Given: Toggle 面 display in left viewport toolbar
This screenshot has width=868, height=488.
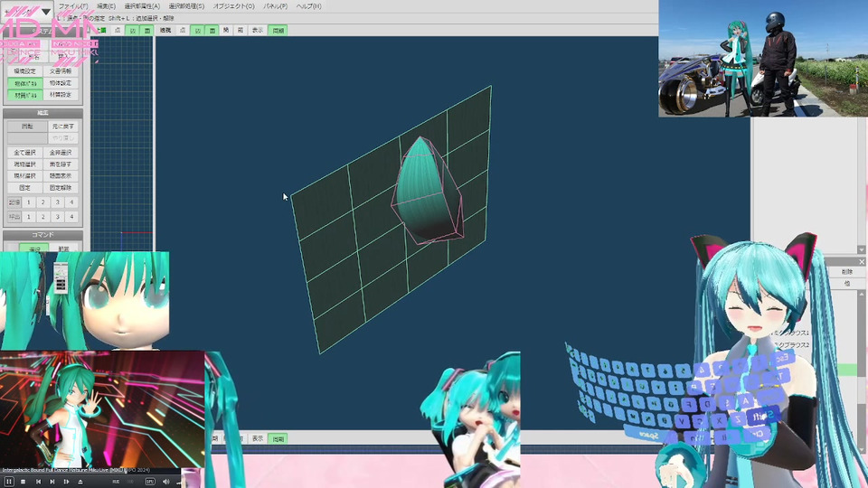Looking at the screenshot, I should (x=146, y=31).
